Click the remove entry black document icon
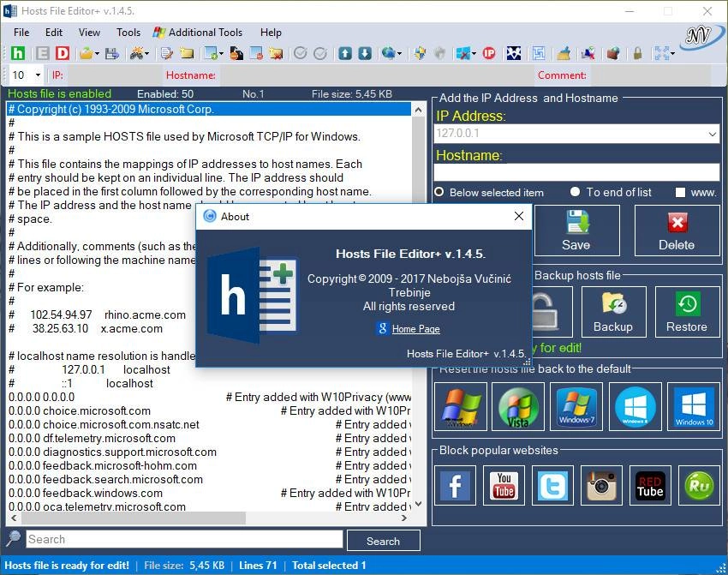Image resolution: width=728 pixels, height=575 pixels. tap(236, 53)
